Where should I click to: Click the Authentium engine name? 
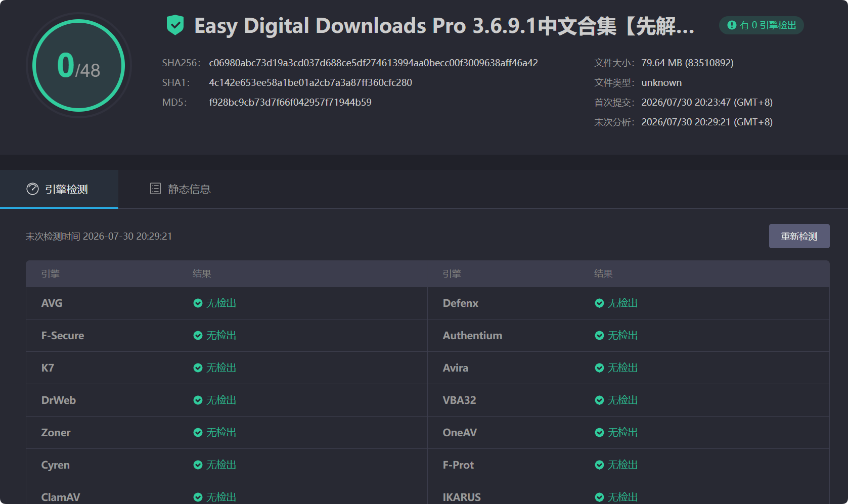pyautogui.click(x=473, y=336)
